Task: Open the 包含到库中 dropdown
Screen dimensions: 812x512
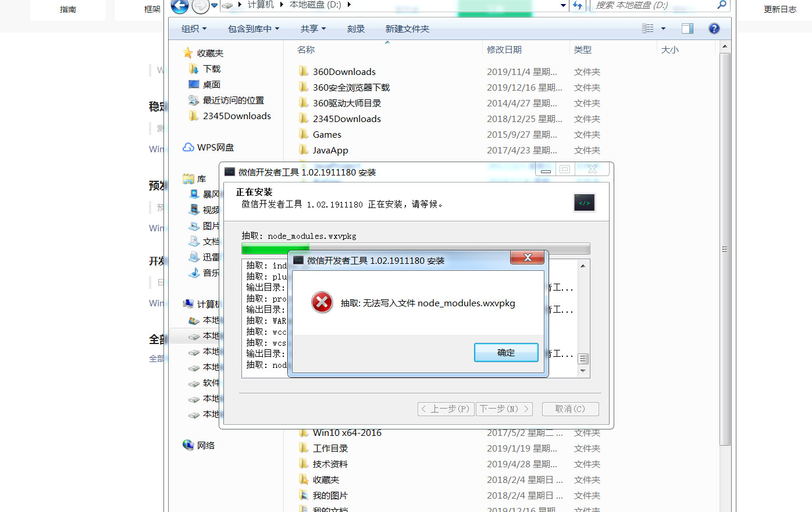Action: point(254,28)
